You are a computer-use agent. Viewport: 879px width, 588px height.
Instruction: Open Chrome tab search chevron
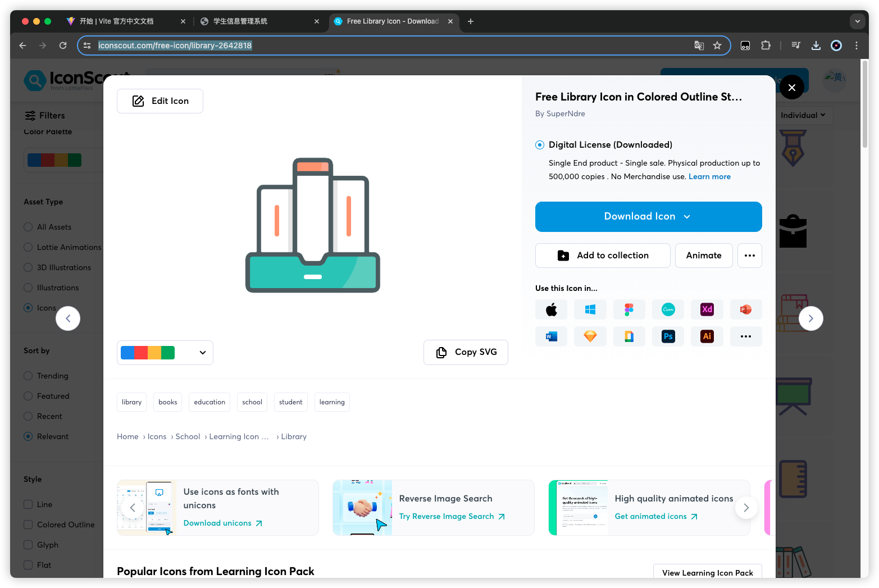857,21
